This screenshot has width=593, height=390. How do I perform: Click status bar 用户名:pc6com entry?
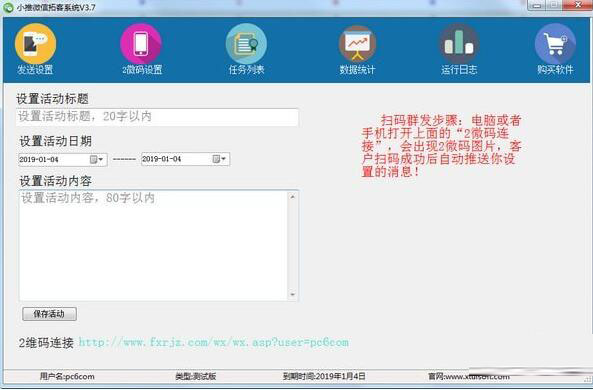[67, 376]
